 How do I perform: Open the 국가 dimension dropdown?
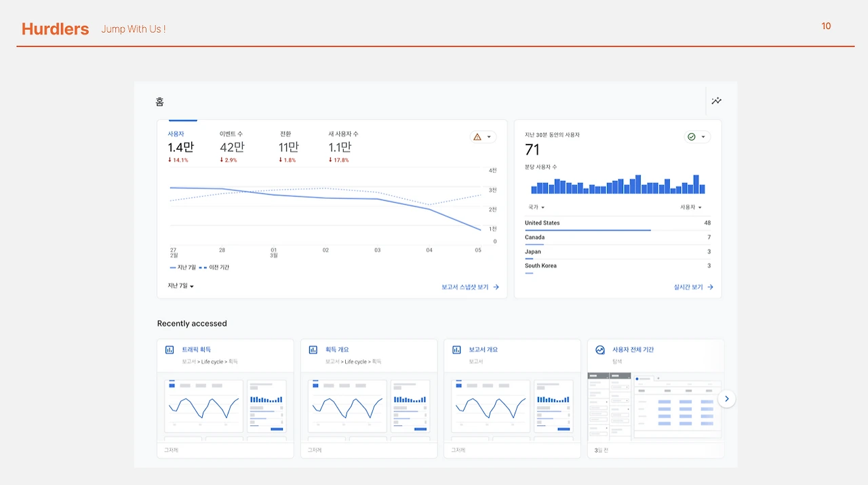coord(536,207)
